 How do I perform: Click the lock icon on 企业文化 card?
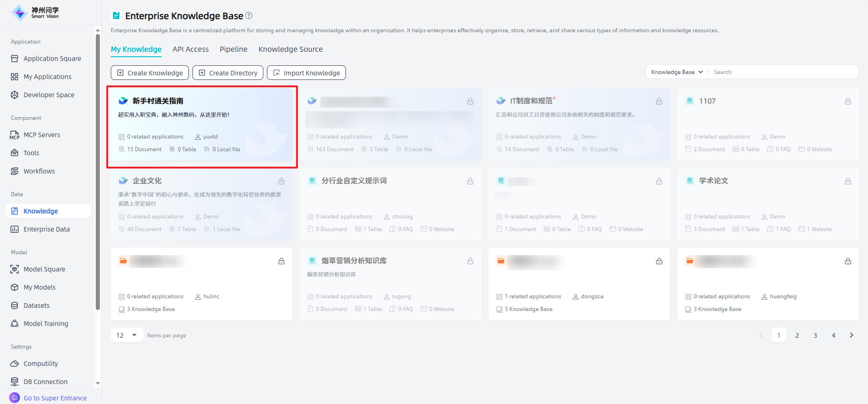pos(281,181)
